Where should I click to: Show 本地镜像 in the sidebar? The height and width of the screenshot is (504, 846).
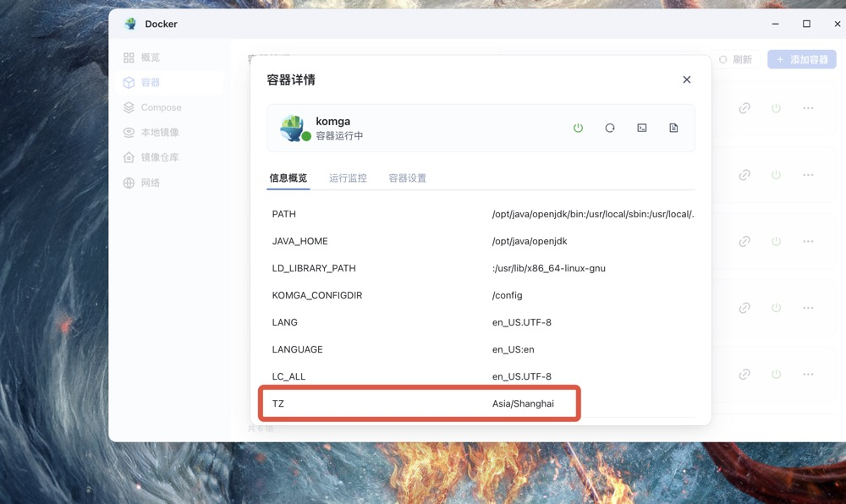(x=169, y=132)
